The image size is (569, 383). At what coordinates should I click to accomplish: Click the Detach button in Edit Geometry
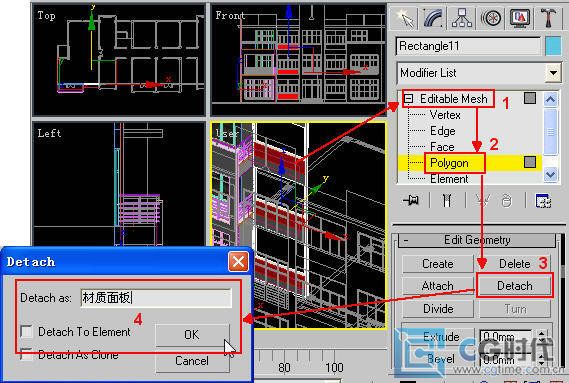point(515,286)
